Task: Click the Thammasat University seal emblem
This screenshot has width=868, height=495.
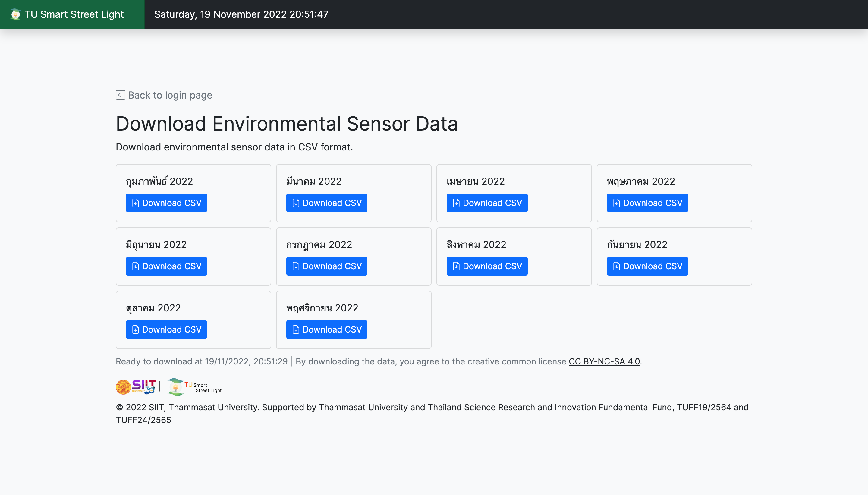Action: pos(123,387)
